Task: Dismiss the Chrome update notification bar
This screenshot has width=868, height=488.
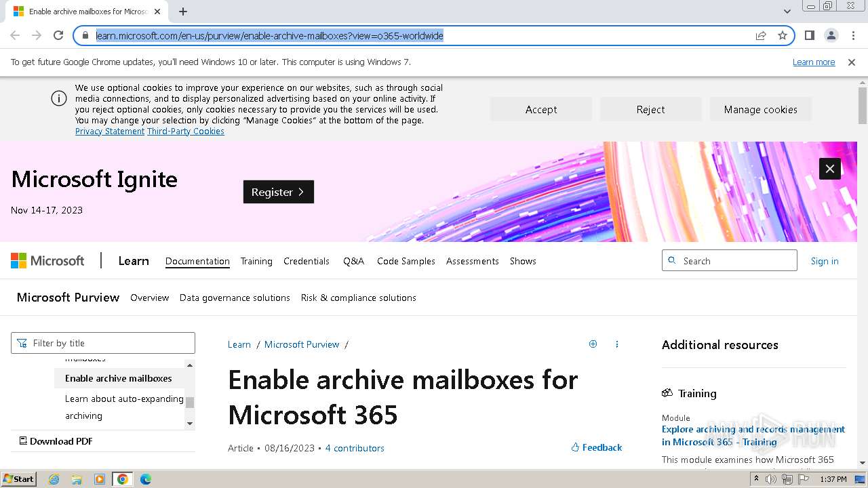Action: [x=852, y=62]
